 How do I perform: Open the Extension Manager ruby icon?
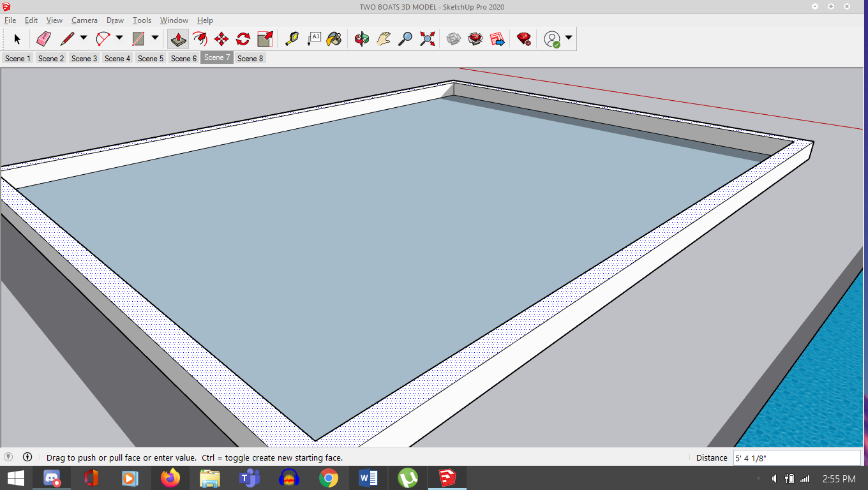[x=524, y=39]
